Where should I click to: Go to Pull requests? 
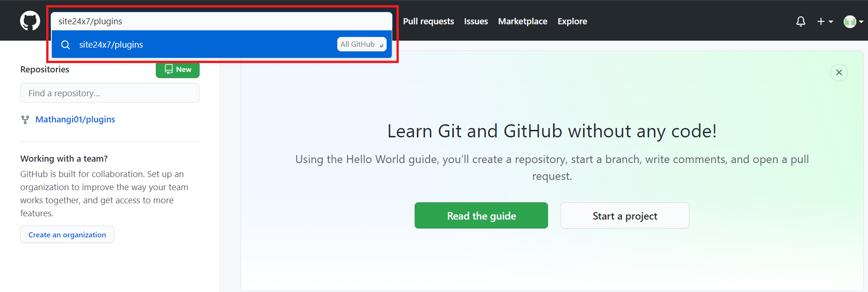pyautogui.click(x=428, y=21)
